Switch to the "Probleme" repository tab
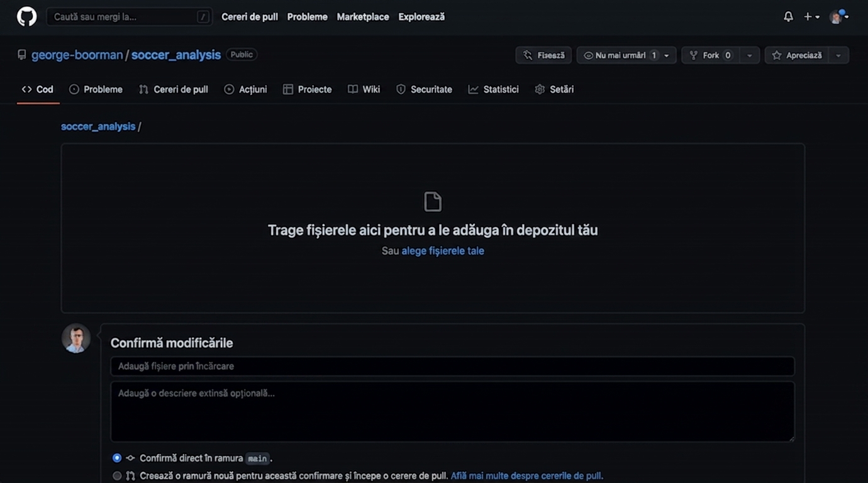Viewport: 868px width, 483px height. coord(96,89)
